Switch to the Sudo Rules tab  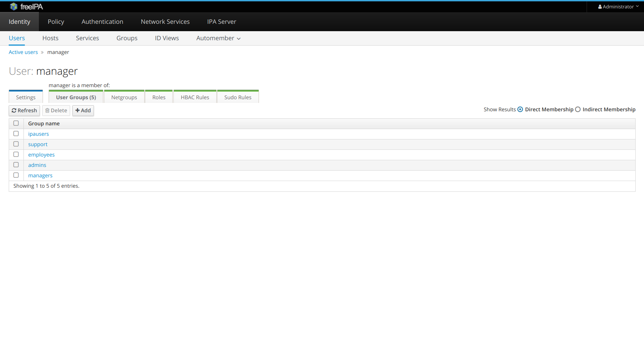point(237,97)
